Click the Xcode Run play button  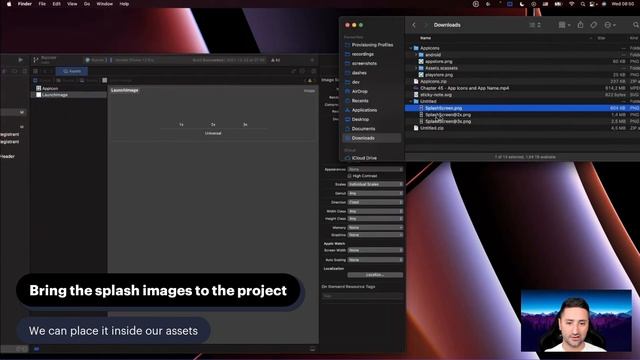(20, 60)
